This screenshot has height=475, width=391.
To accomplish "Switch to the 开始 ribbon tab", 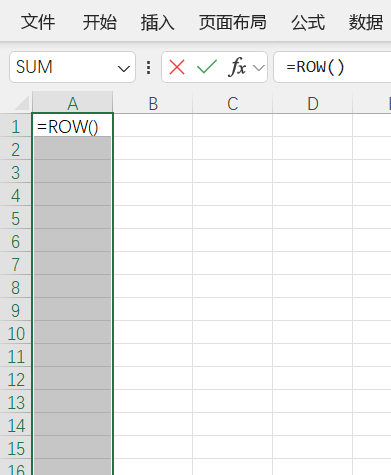I will coord(100,22).
